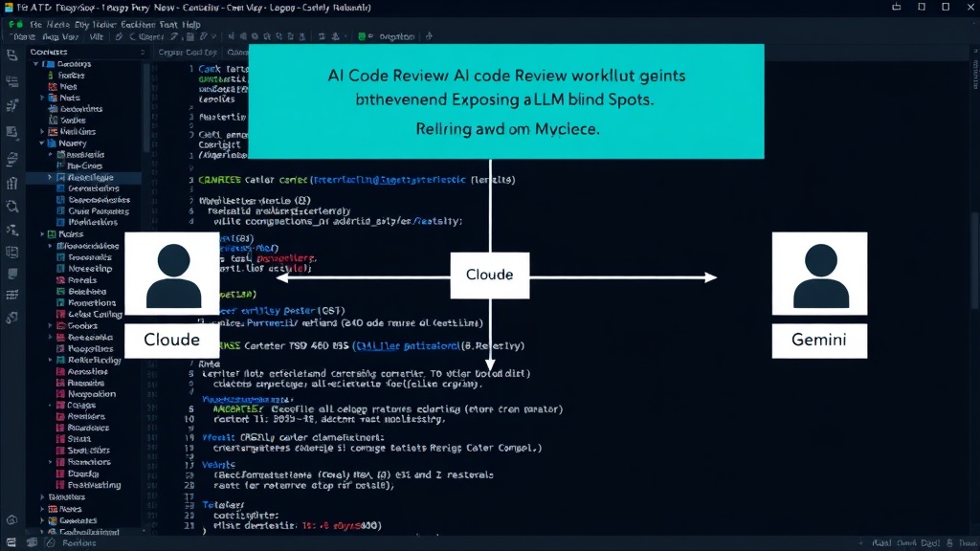Select the 'Start' file in the file tree
980x551 pixels.
78,439
